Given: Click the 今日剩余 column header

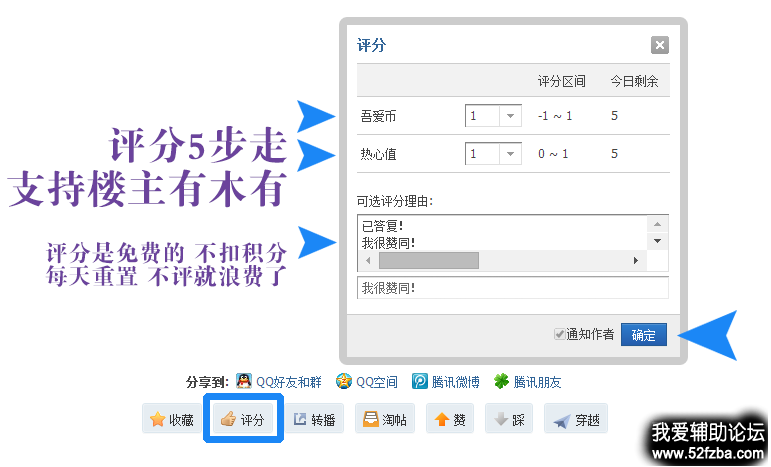Looking at the screenshot, I should click(634, 81).
